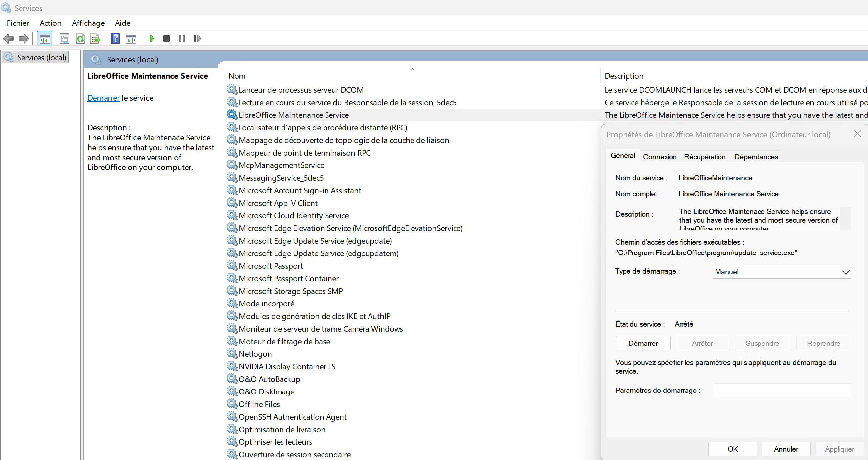Image resolution: width=868 pixels, height=460 pixels.
Task: Open the Dépendances tab
Action: [x=756, y=157]
